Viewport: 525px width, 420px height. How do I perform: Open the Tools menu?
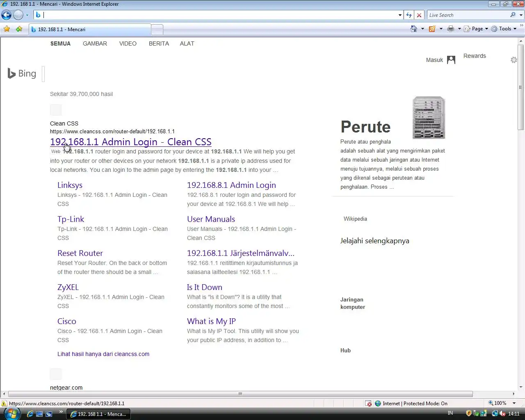(x=504, y=29)
